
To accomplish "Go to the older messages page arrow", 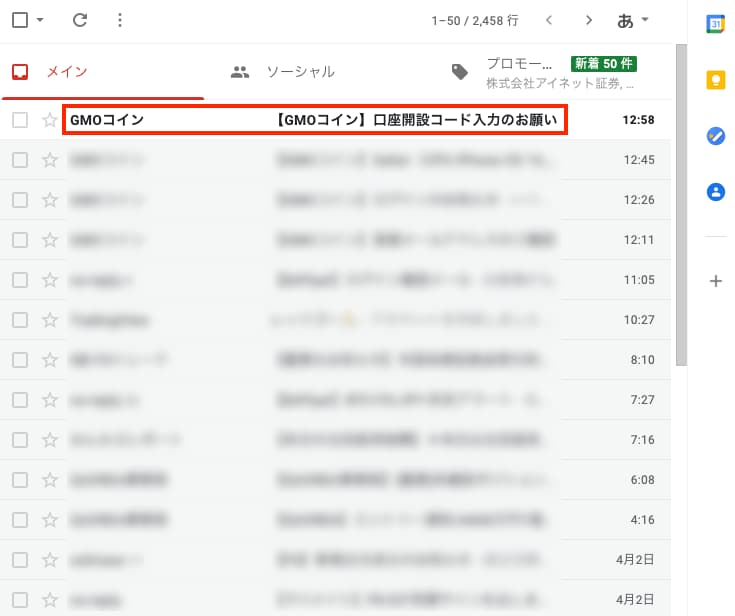I will pyautogui.click(x=589, y=20).
